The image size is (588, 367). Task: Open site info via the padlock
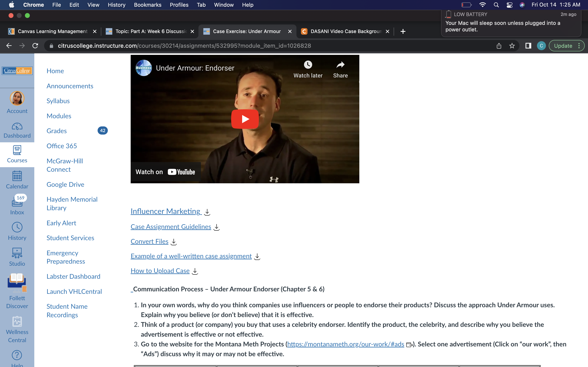tap(51, 46)
